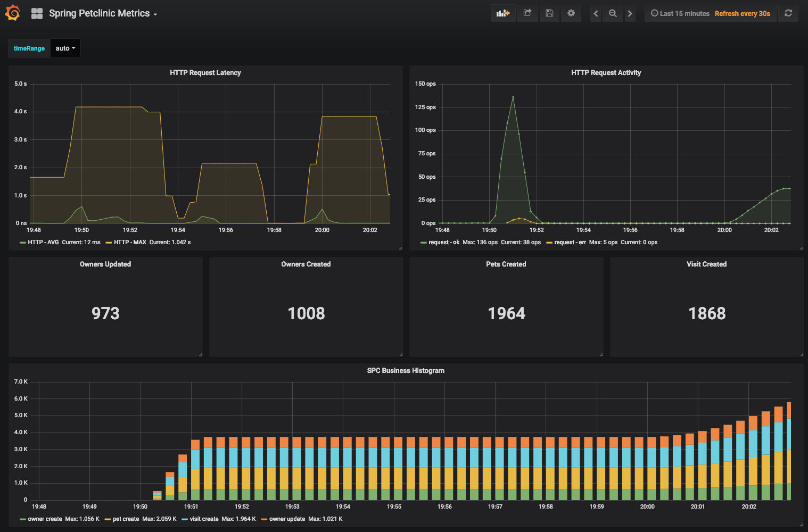Click the manual refresh icon
This screenshot has width=808, height=532.
click(x=788, y=13)
